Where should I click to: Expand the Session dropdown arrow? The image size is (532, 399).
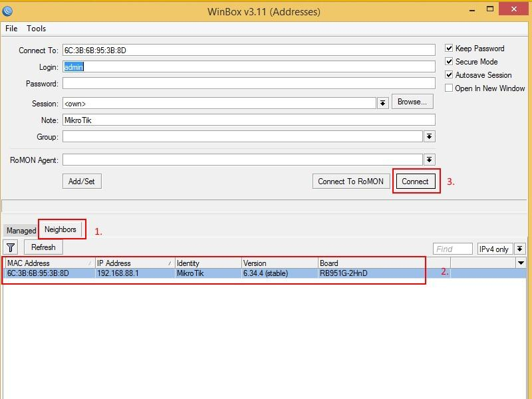tap(383, 103)
